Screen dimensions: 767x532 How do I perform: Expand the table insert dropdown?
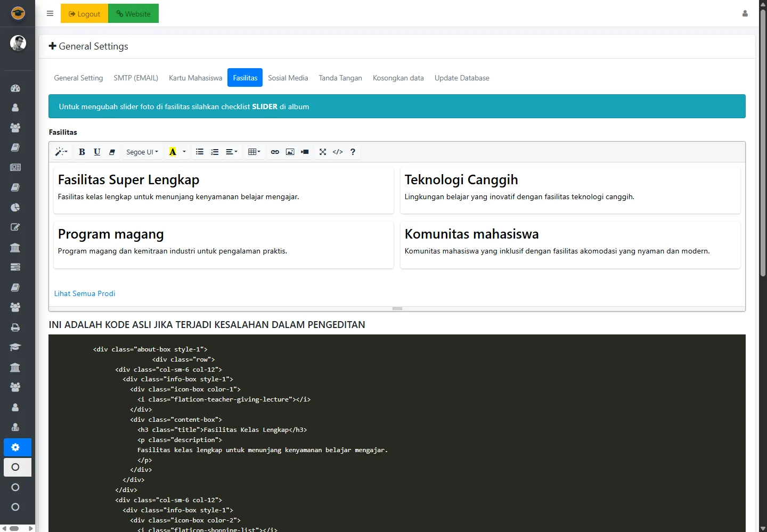(x=254, y=152)
